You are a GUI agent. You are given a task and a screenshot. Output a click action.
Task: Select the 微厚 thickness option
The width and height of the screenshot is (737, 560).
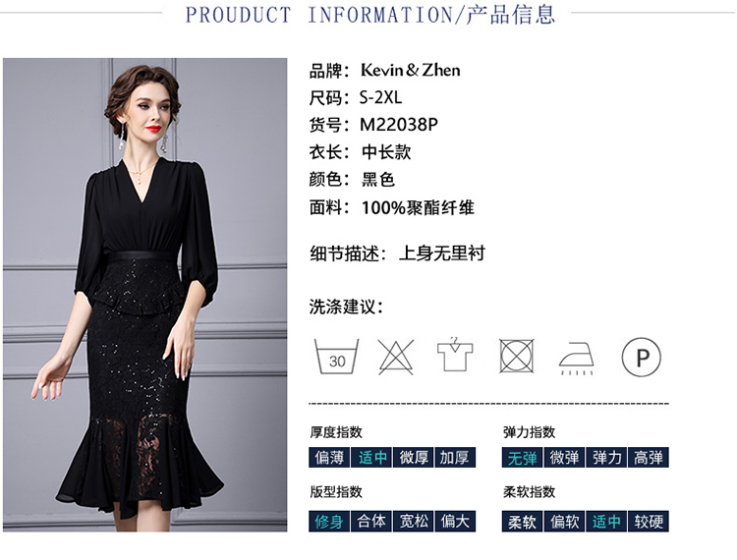coord(413,457)
